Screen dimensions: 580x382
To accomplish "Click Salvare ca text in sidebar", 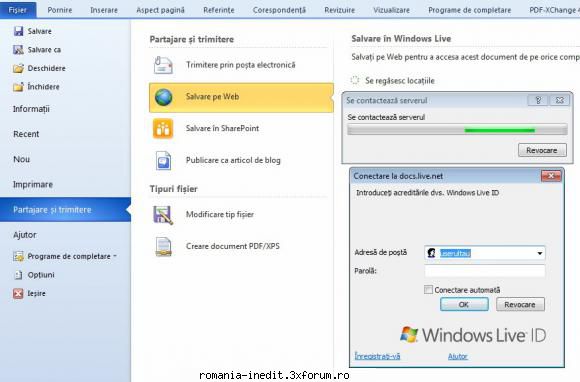I will click(44, 50).
